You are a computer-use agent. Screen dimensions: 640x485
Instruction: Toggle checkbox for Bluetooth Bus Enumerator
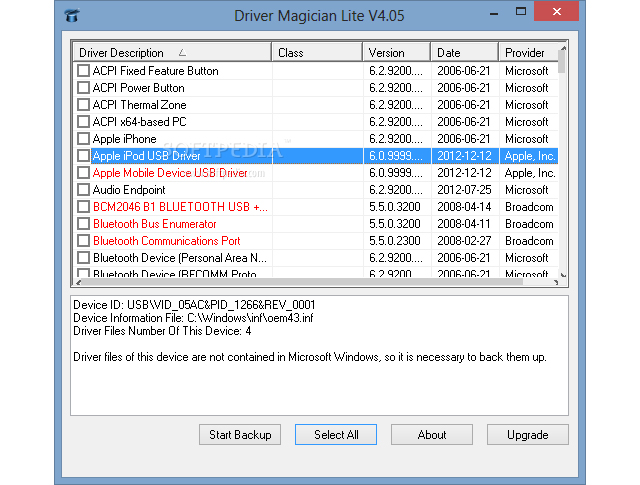click(x=83, y=224)
